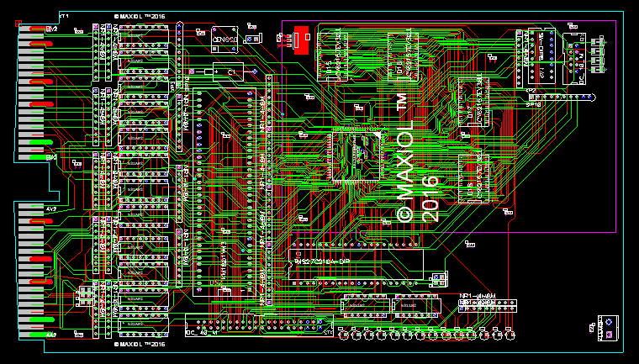Click the top © MAXIOL ™2016 silkscreen label
This screenshot has height=364, width=639.
pos(140,16)
